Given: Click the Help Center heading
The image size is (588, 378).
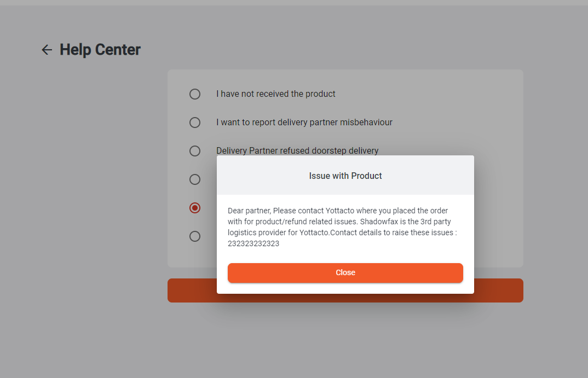Looking at the screenshot, I should (x=100, y=50).
